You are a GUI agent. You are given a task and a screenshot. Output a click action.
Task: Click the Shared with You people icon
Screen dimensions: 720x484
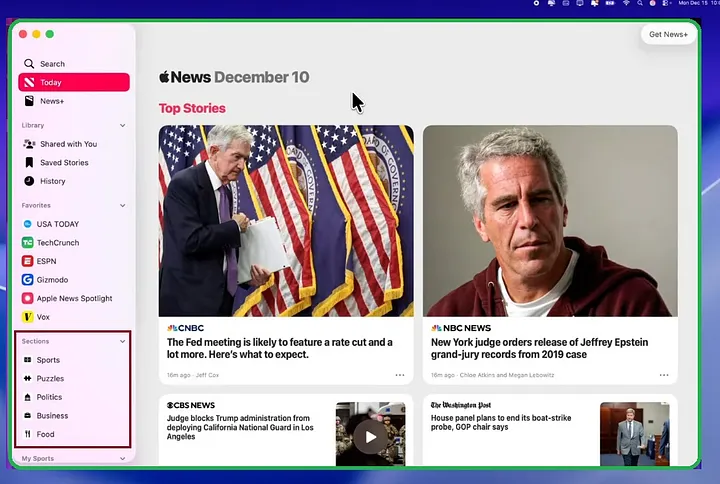point(29,144)
